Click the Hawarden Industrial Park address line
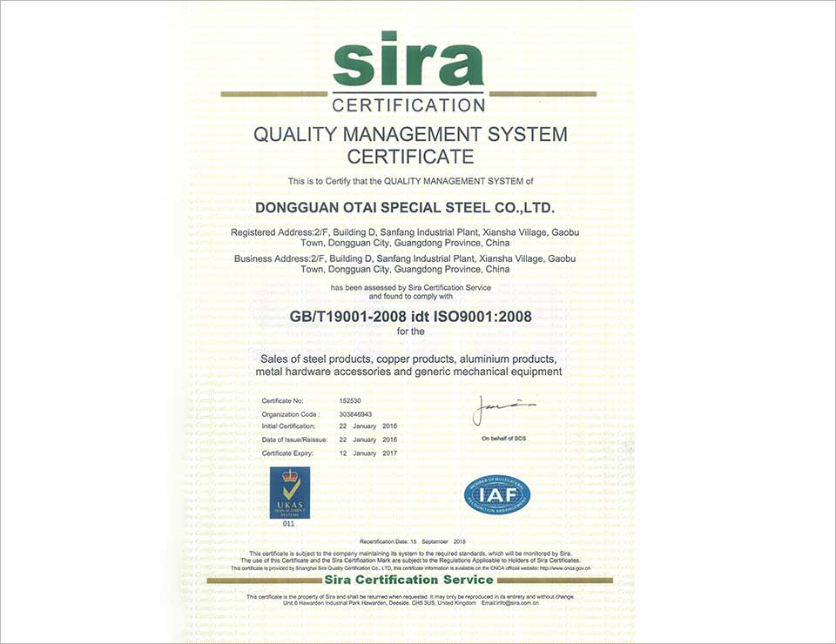The image size is (836, 644). point(410,603)
